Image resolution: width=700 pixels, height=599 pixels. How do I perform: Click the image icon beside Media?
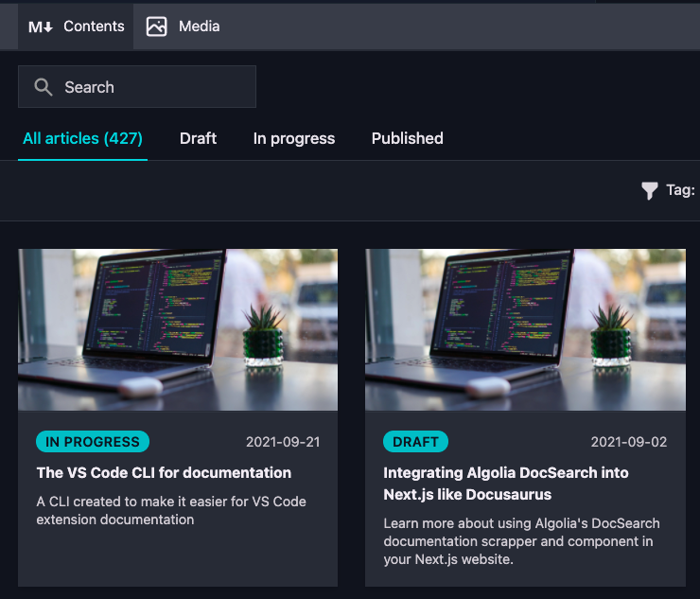(x=157, y=26)
